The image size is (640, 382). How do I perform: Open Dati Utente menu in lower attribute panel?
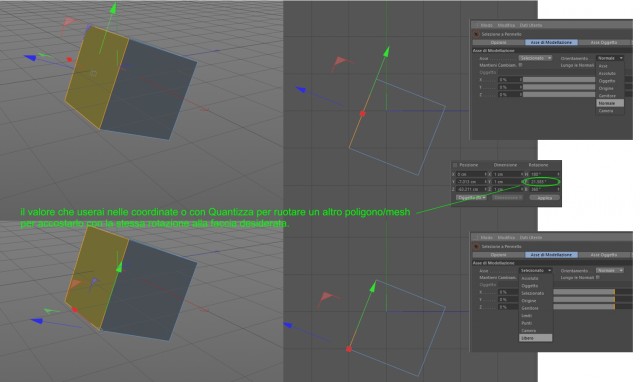(x=531, y=238)
